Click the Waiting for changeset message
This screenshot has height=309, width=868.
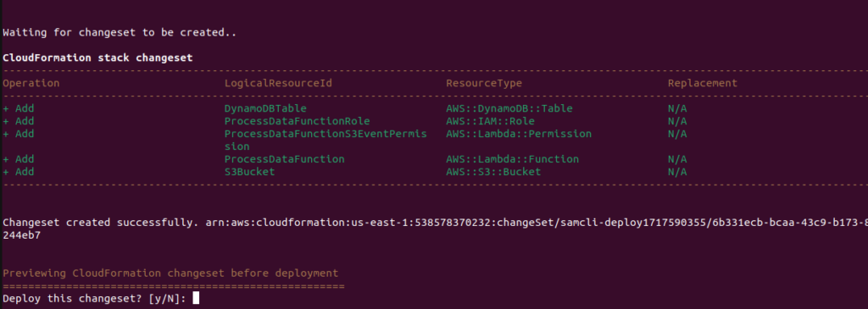click(x=120, y=33)
